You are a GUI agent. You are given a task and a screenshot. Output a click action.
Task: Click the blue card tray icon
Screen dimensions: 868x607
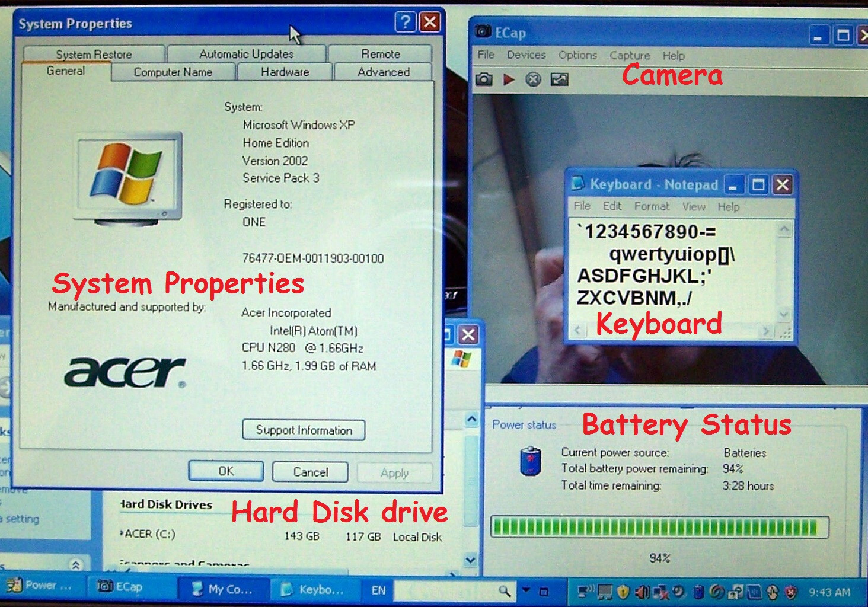pyautogui.click(x=754, y=592)
